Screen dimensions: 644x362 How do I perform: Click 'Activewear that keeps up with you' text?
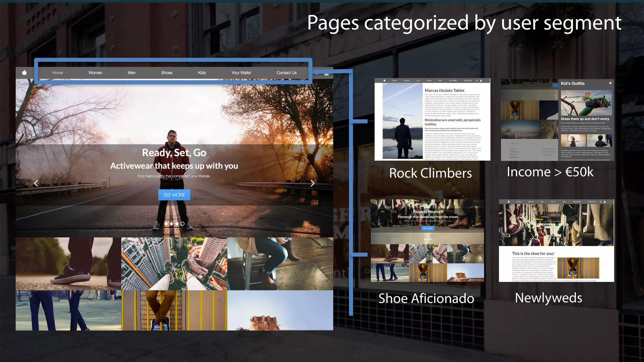coord(174,166)
